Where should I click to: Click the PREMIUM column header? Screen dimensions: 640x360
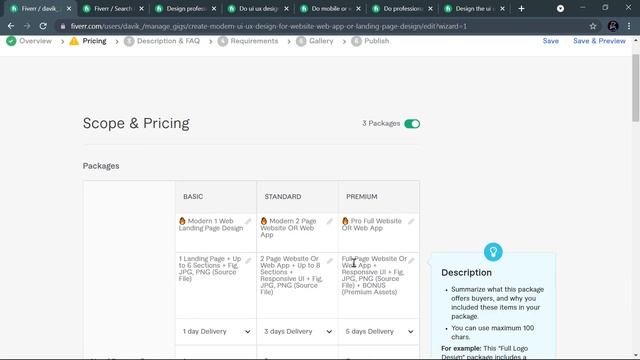tap(362, 197)
